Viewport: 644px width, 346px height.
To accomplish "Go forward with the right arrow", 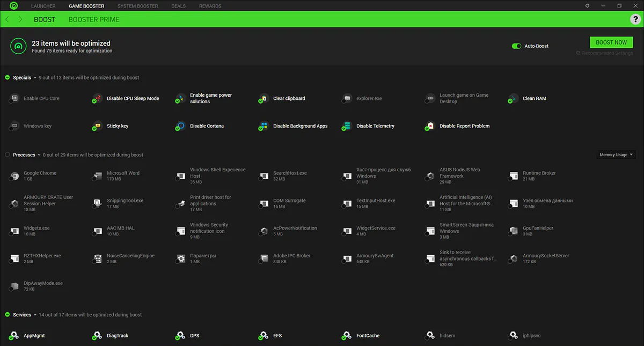I will pos(20,19).
